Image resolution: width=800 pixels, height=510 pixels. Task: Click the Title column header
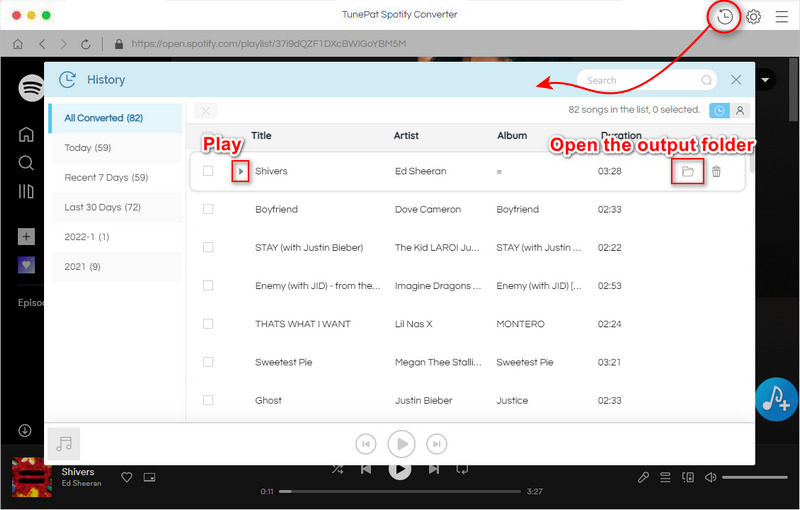pyautogui.click(x=261, y=136)
